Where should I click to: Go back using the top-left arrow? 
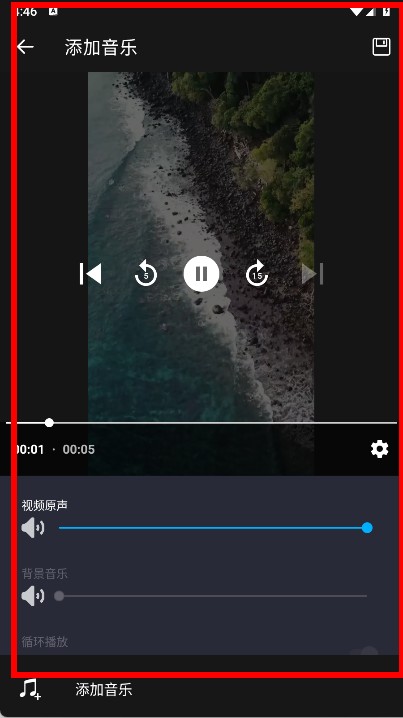pyautogui.click(x=26, y=47)
